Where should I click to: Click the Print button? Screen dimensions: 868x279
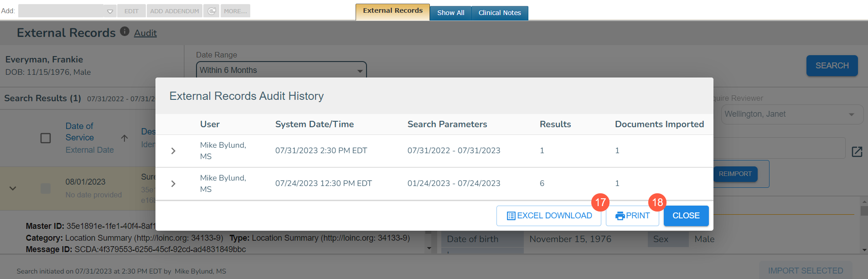tap(632, 216)
